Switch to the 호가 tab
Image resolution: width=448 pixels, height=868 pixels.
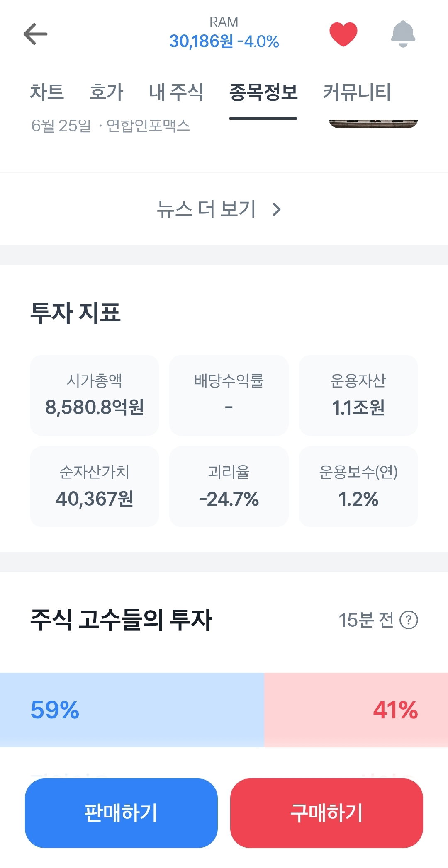(107, 92)
